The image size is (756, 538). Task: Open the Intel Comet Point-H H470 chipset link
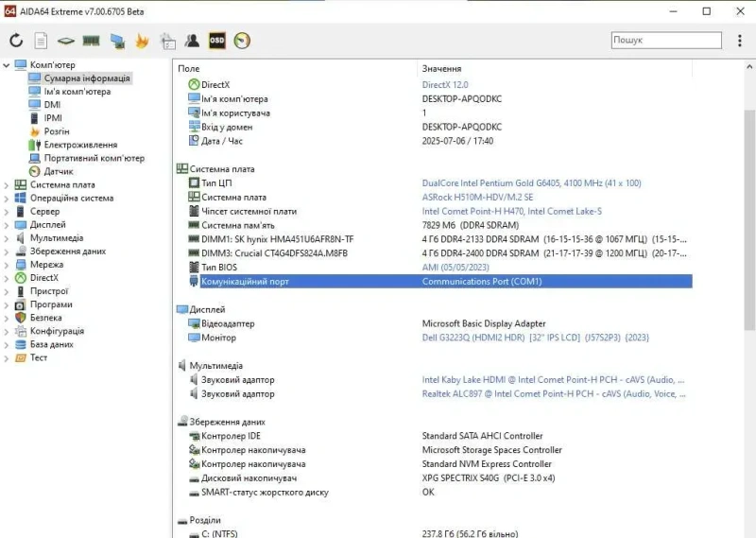(511, 211)
